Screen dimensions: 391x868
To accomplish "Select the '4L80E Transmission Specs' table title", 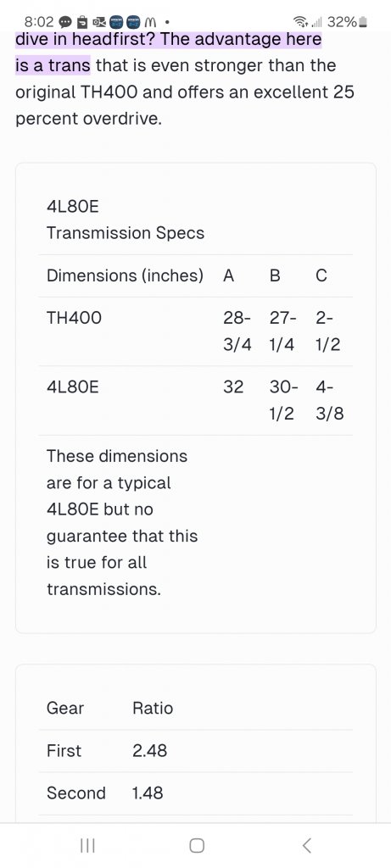I will click(126, 220).
